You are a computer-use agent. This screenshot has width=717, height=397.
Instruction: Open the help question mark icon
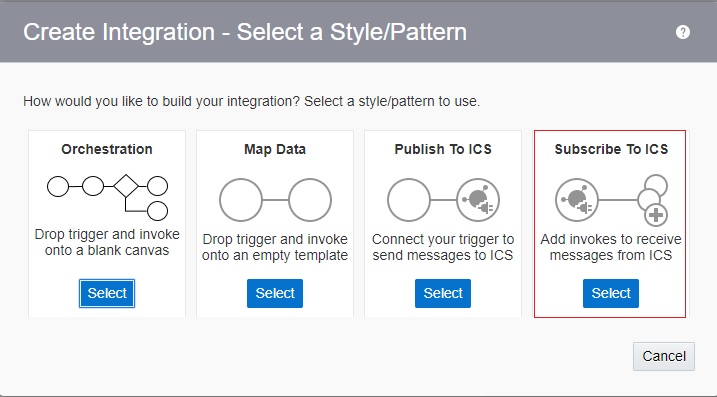(x=682, y=32)
